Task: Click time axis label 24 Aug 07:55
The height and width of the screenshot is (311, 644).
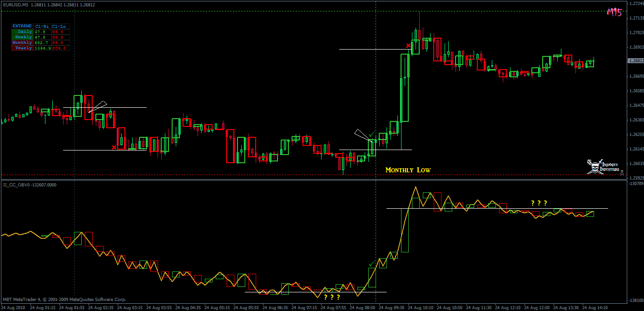Action: 334,308
